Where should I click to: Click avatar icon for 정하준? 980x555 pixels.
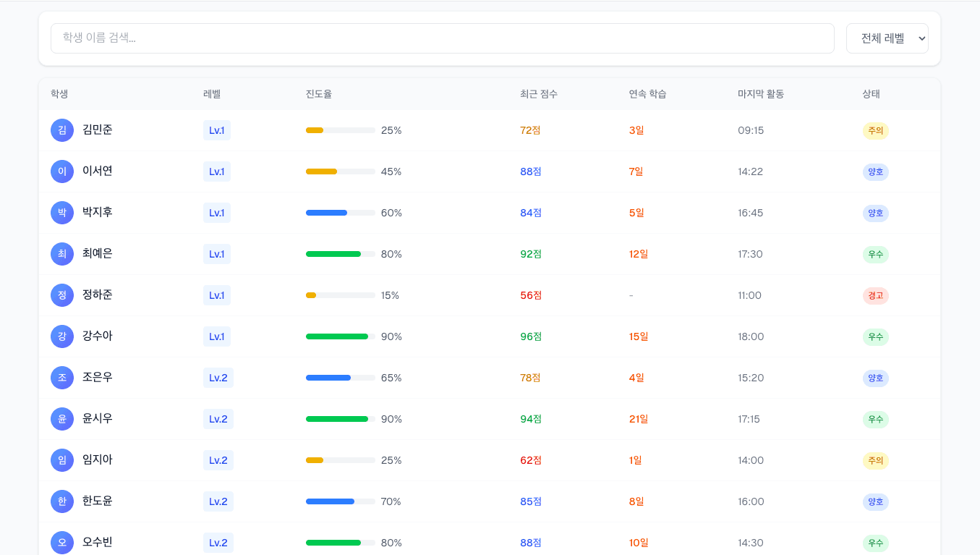click(x=62, y=295)
